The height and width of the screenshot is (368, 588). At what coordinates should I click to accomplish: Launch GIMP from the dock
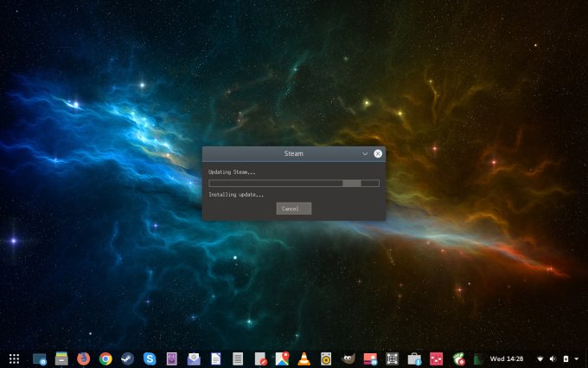[x=348, y=359]
